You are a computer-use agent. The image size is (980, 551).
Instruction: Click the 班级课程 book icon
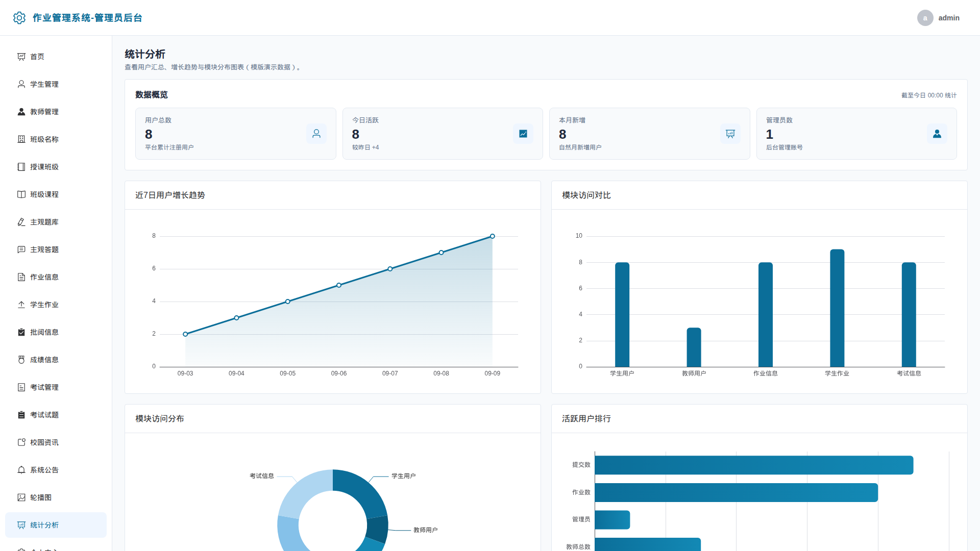21,194
